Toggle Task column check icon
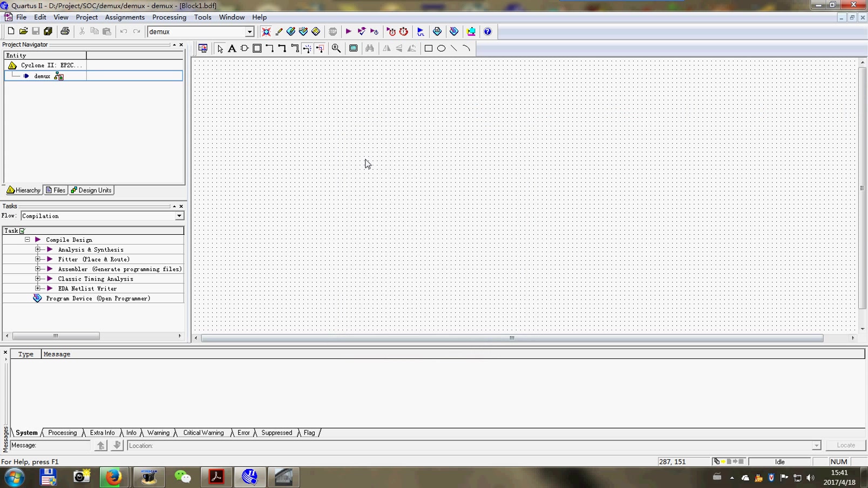 click(22, 231)
